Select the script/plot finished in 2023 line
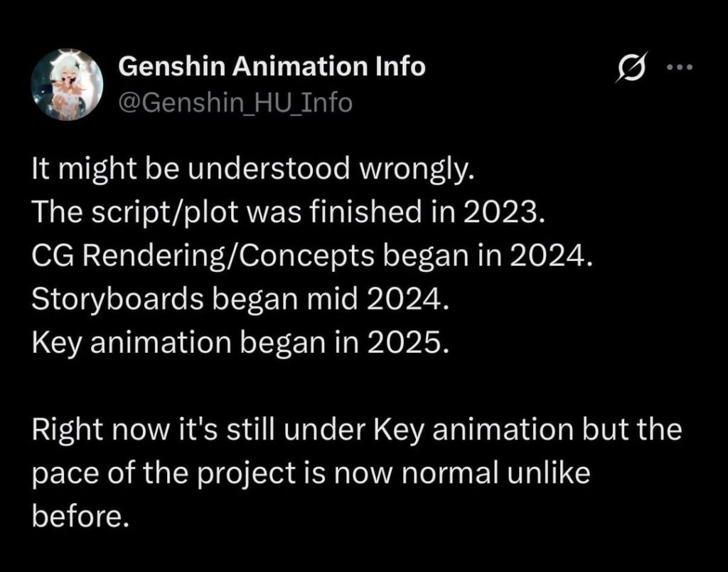 288,213
